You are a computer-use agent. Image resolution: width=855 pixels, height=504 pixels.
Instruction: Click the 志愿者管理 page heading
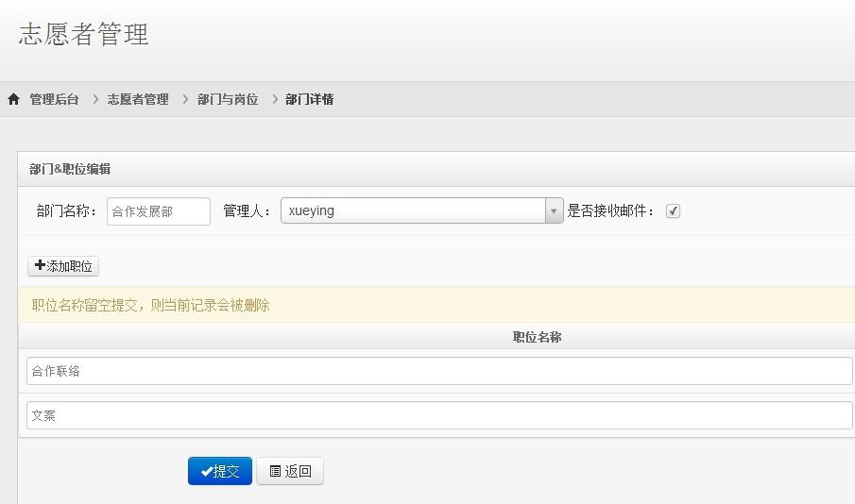tap(83, 34)
